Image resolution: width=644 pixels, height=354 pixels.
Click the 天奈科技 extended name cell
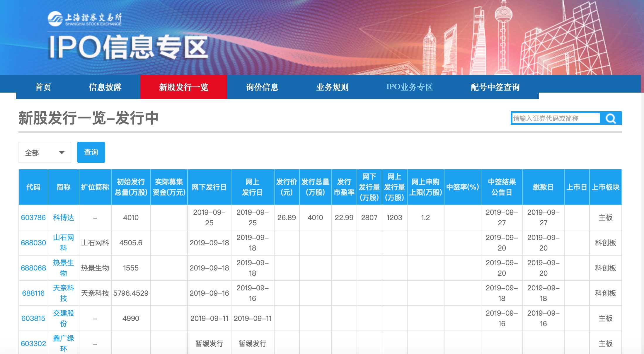(95, 293)
